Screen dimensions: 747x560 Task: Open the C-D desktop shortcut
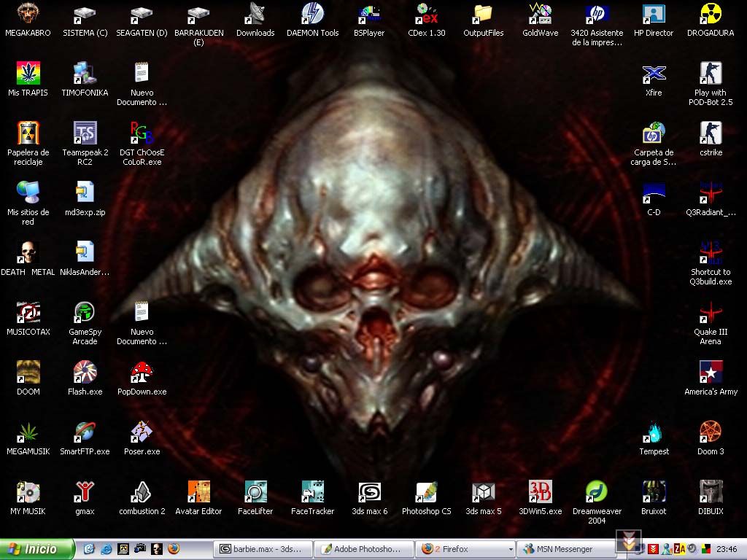point(654,192)
